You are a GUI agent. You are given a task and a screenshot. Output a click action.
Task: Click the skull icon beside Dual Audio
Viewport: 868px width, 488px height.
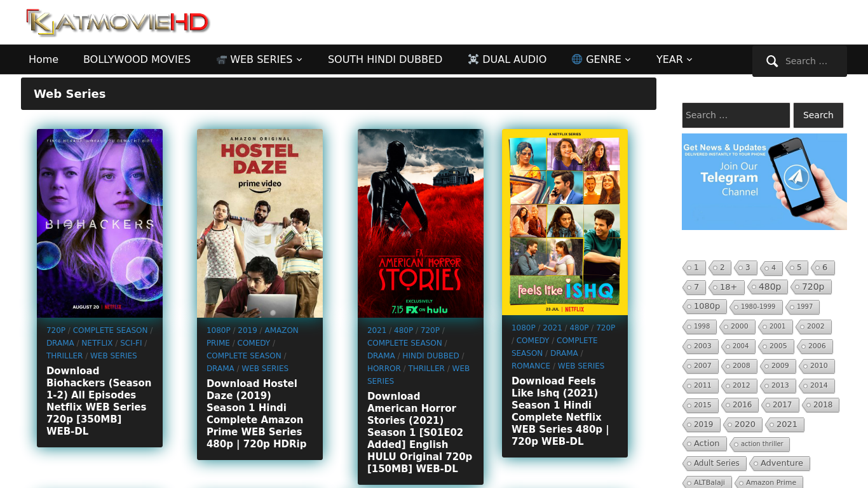pos(473,59)
